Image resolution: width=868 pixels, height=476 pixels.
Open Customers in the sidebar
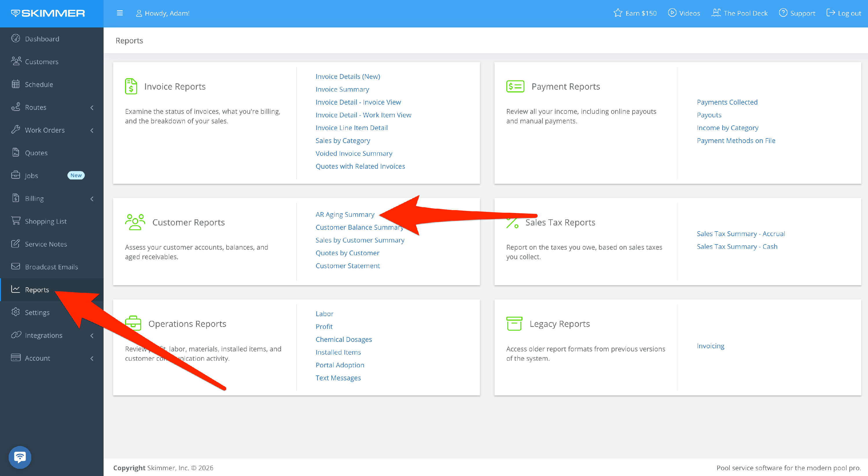pyautogui.click(x=41, y=62)
